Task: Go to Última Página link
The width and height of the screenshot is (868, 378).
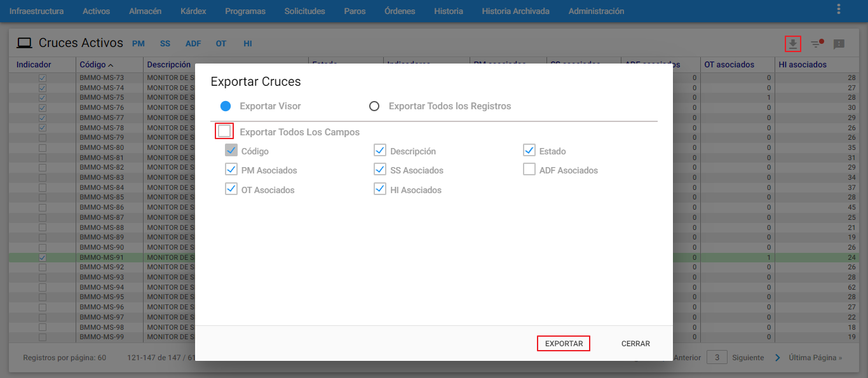Action: click(815, 358)
